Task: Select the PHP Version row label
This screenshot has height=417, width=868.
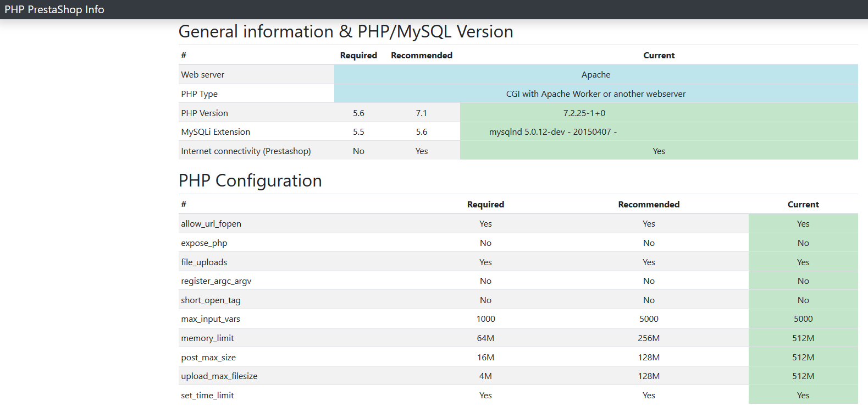Action: 204,113
